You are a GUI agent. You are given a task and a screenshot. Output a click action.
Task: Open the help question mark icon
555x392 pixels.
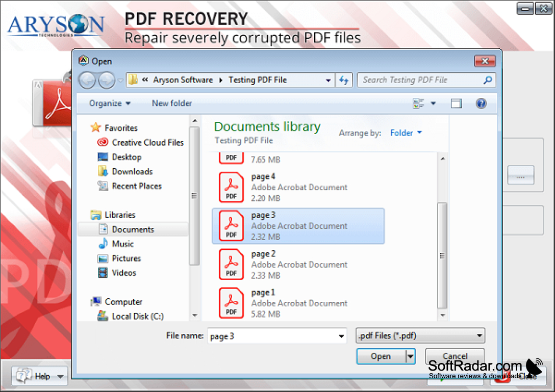coord(481,103)
